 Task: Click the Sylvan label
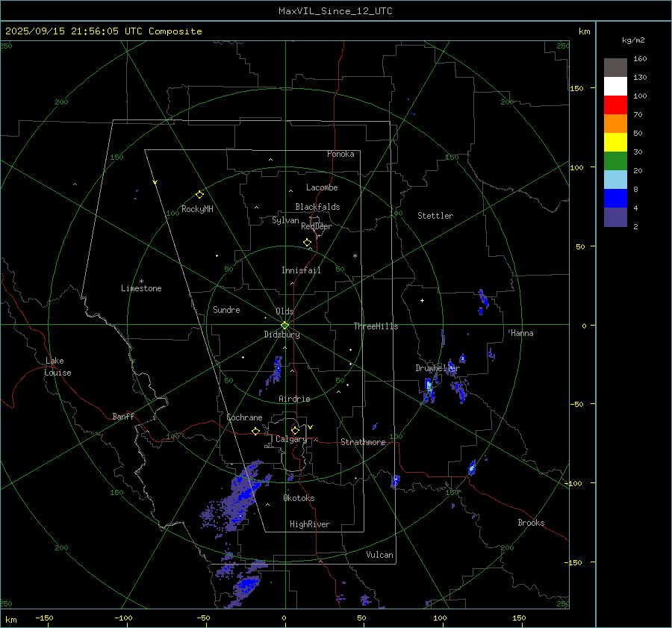[285, 220]
